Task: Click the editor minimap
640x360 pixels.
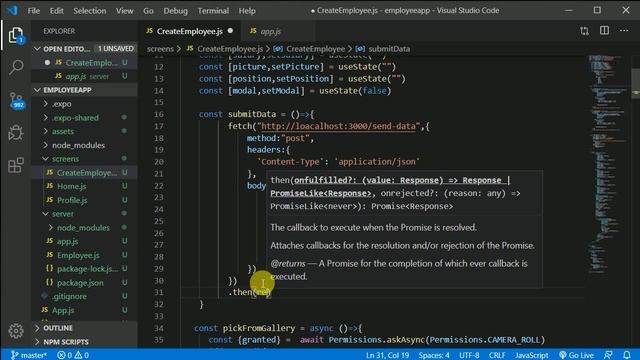Action: pyautogui.click(x=609, y=163)
